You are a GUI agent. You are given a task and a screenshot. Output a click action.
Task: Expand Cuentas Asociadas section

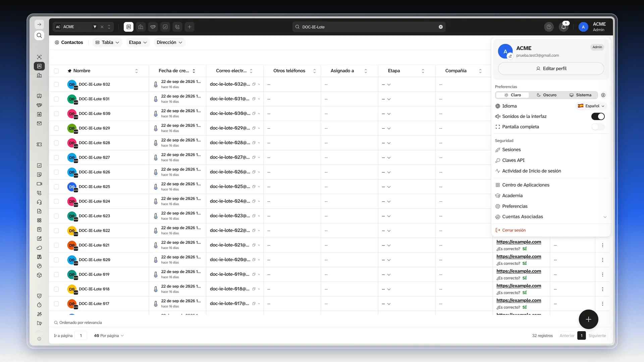click(x=551, y=217)
